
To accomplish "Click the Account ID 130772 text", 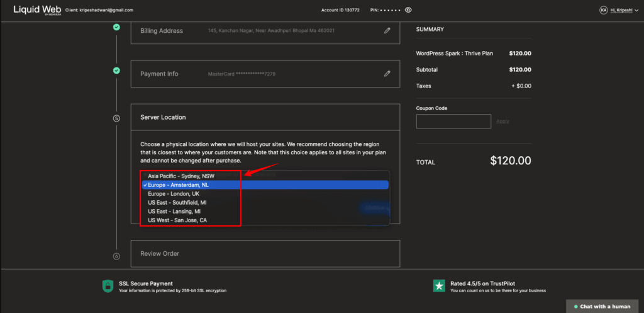I will [x=340, y=10].
